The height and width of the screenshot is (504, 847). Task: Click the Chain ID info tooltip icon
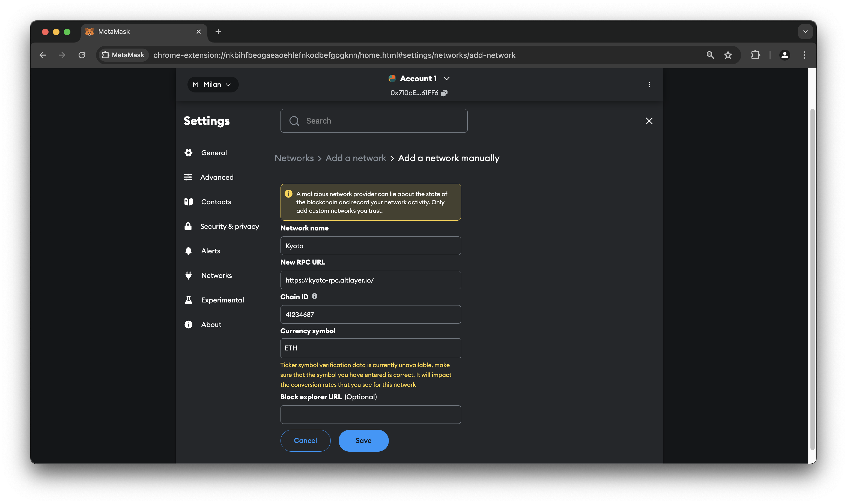[315, 296]
